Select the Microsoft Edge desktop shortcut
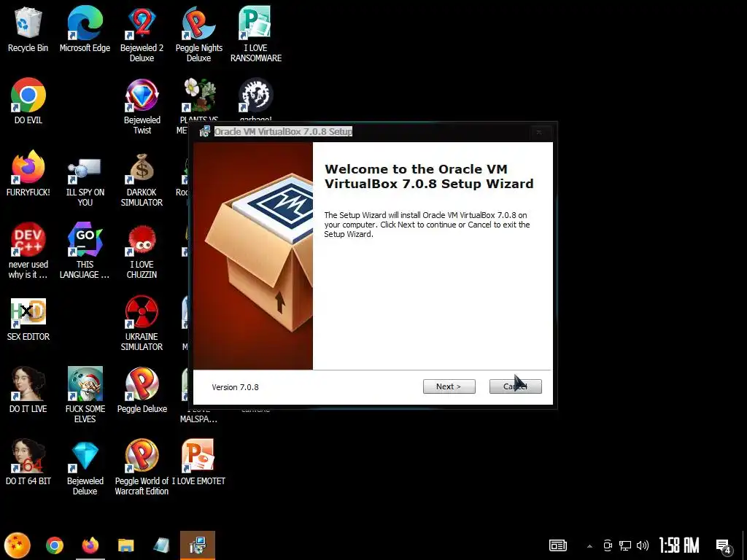 pyautogui.click(x=85, y=29)
